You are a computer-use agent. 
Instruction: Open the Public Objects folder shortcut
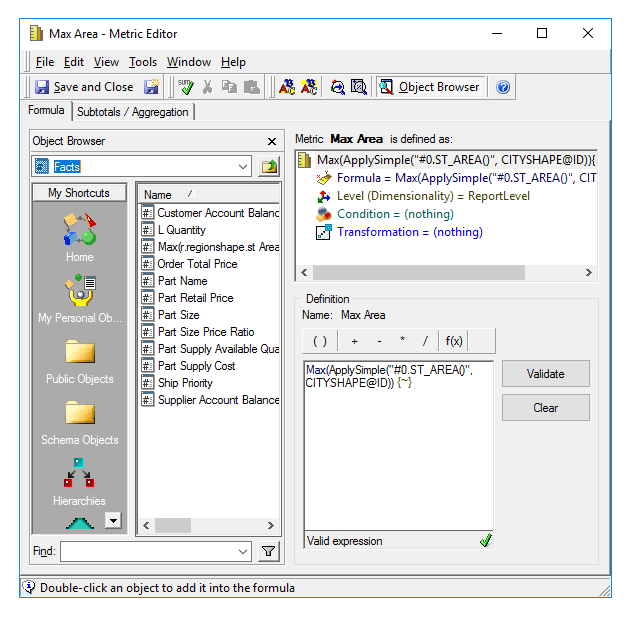tap(80, 361)
